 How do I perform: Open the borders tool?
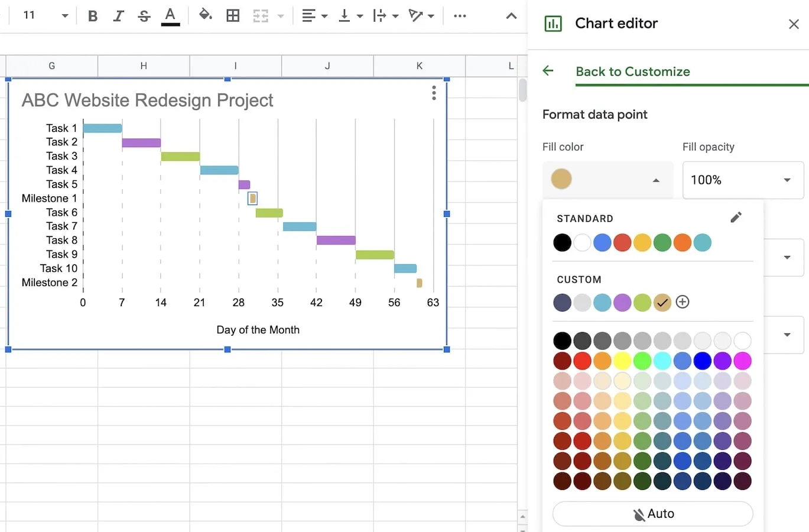click(x=232, y=16)
